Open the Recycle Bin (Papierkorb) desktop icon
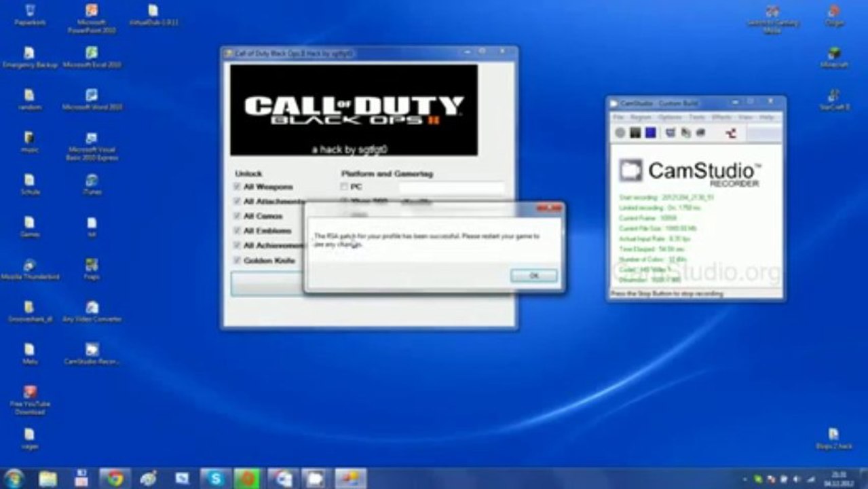The width and height of the screenshot is (868, 489). 30,15
